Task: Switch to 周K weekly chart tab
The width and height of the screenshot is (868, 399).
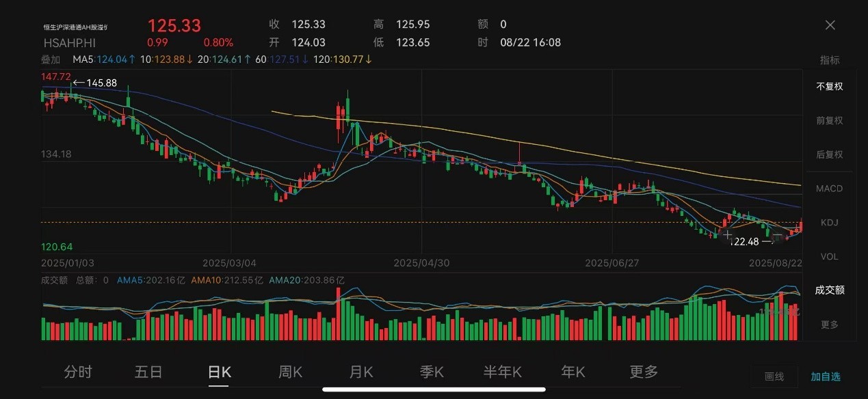Action: coord(290,372)
